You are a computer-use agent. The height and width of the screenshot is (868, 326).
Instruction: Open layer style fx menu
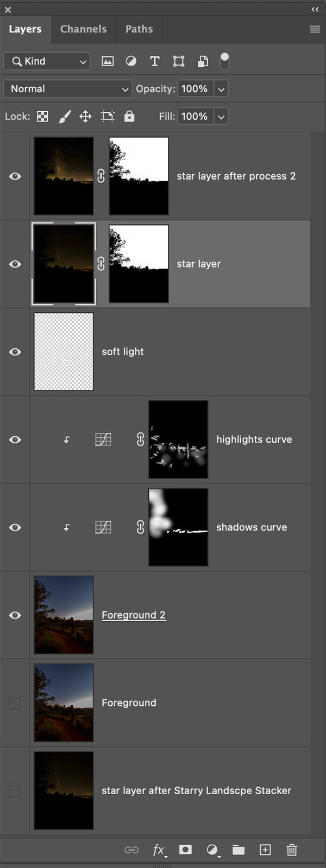159,850
